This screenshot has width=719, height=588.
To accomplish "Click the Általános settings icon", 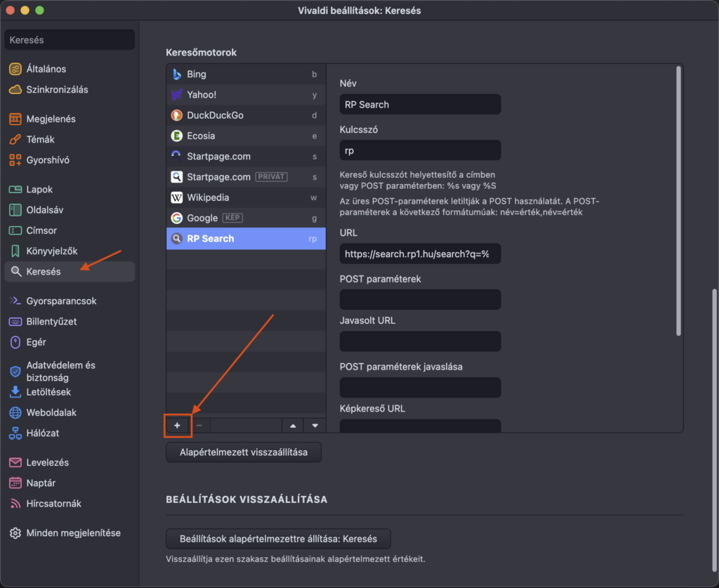I will click(x=15, y=70).
